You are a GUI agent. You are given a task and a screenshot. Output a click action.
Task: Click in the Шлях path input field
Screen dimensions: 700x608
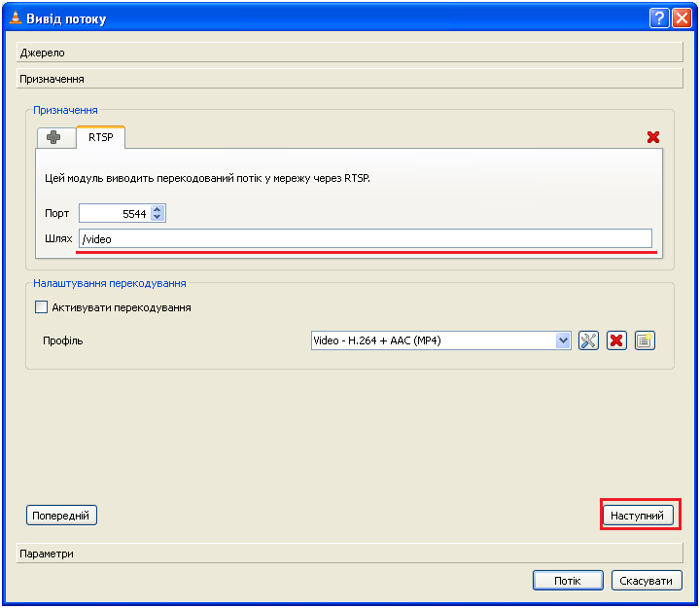pyautogui.click(x=366, y=238)
